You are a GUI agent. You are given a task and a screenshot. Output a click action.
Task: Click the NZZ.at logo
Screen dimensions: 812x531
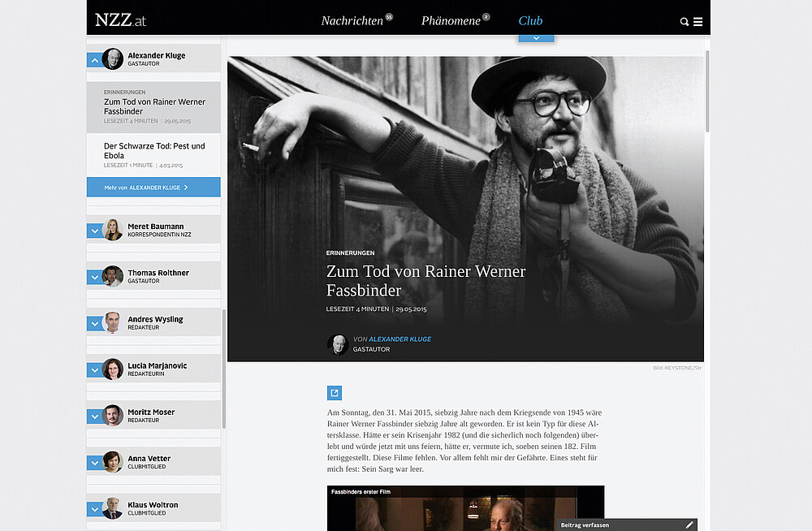(x=120, y=20)
